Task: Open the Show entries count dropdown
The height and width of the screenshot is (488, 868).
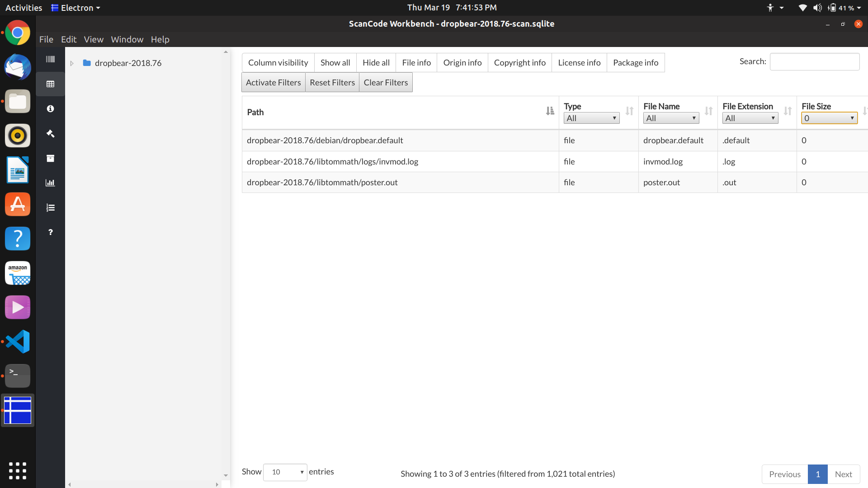Action: [x=285, y=472]
